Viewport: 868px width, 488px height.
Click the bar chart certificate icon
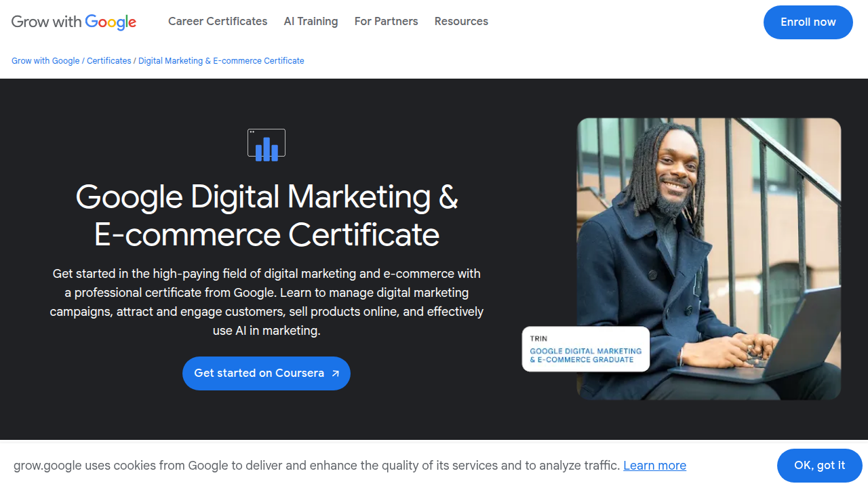click(x=267, y=145)
